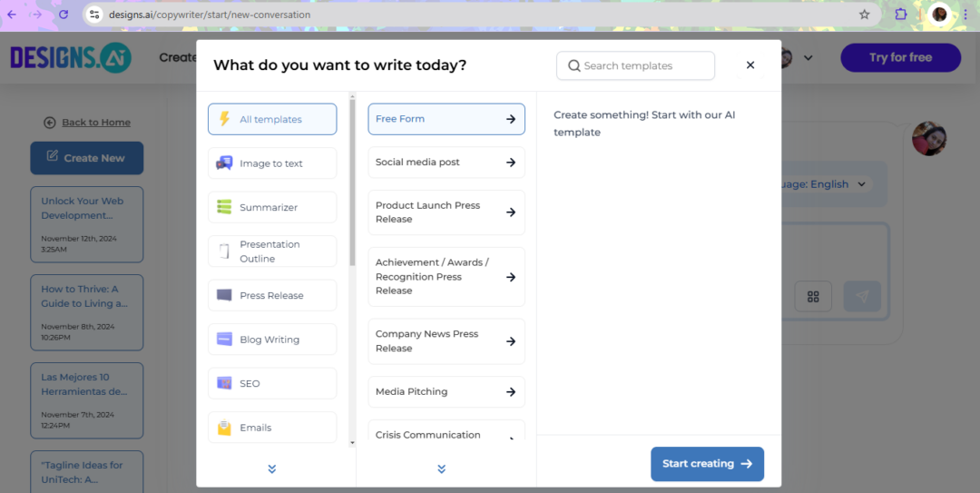Viewport: 980px width, 493px height.
Task: Open the Press Release category
Action: click(x=272, y=295)
